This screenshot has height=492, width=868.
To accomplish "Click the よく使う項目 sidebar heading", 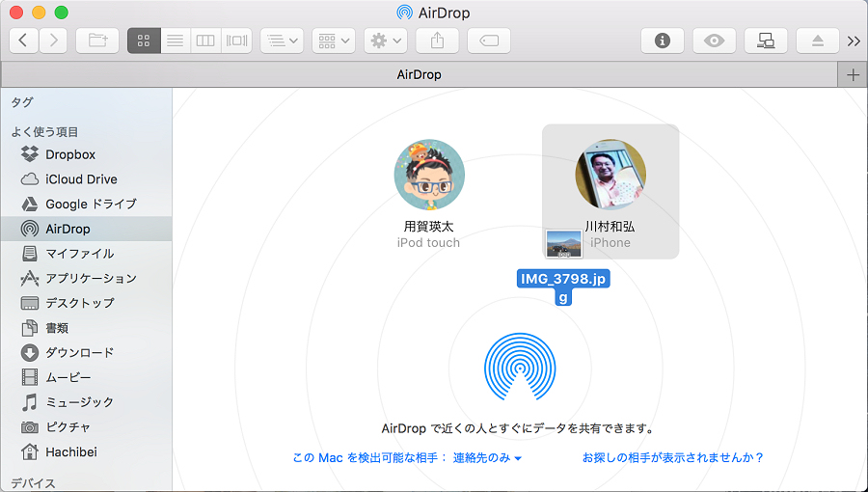I will pyautogui.click(x=44, y=132).
